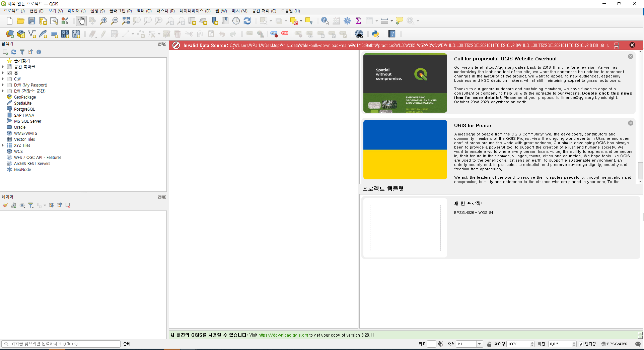Open the Data Source Manager
Screen dimensions: 644x350
click(x=10, y=34)
